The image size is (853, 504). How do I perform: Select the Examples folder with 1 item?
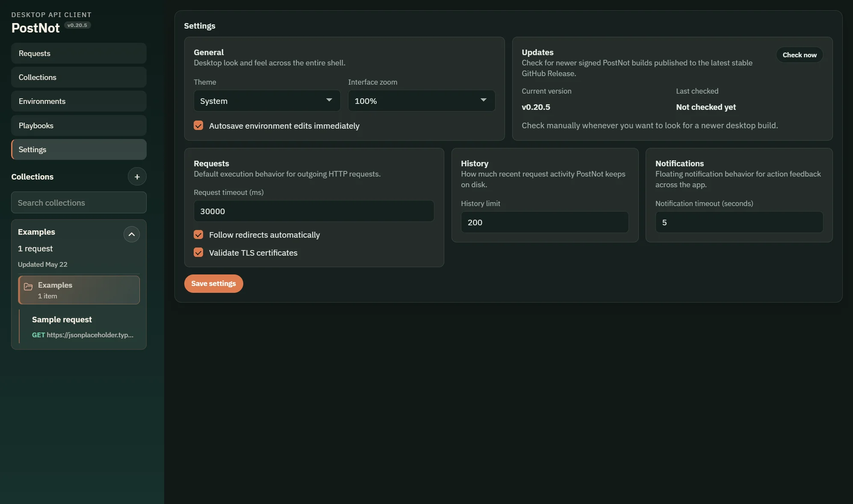coord(79,290)
